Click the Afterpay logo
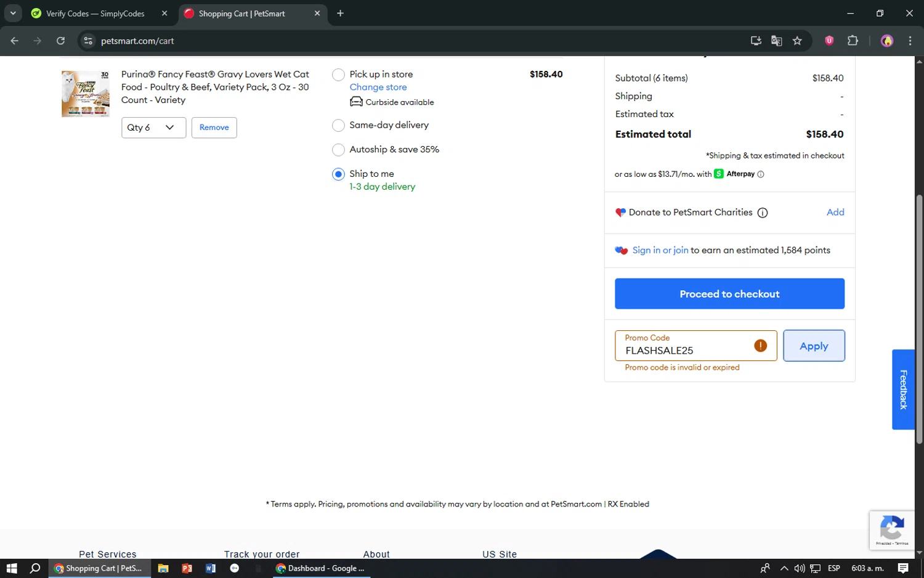This screenshot has height=578, width=924. tap(734, 174)
